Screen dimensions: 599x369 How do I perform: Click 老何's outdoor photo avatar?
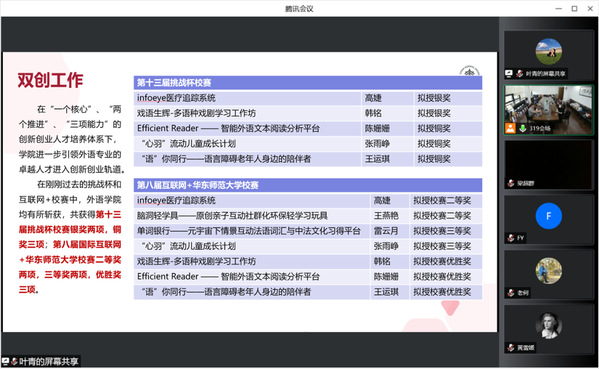coord(549,271)
